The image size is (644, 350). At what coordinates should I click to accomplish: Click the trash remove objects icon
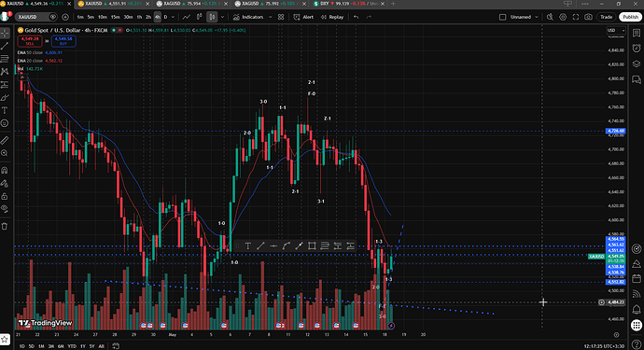(5, 227)
